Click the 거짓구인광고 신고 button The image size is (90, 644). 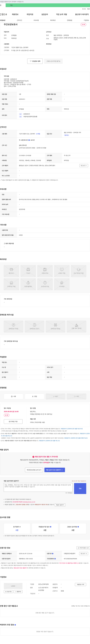coord(83,548)
